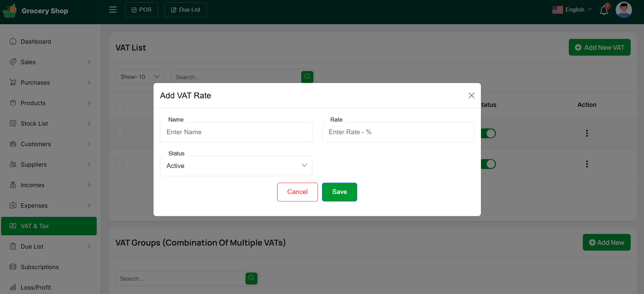Viewport: 644px width, 294px height.
Task: Toggle the first VAT status switch
Action: click(489, 134)
